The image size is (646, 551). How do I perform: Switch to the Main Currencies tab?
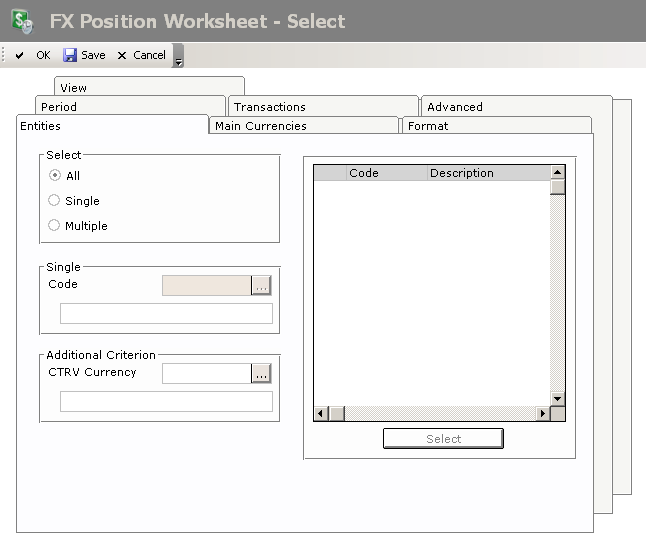(261, 126)
